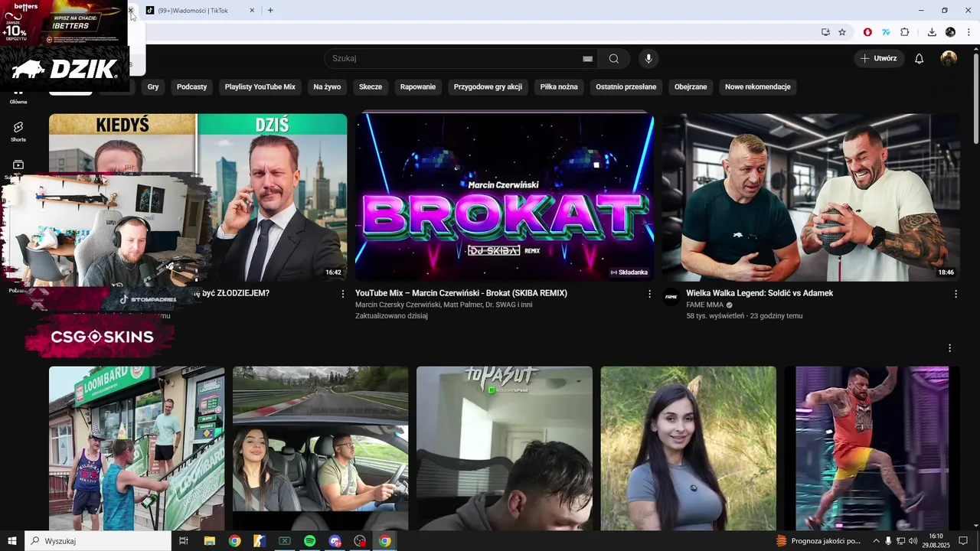Open YouTube notifications bell
Screen dimensions: 980x551
[919, 58]
